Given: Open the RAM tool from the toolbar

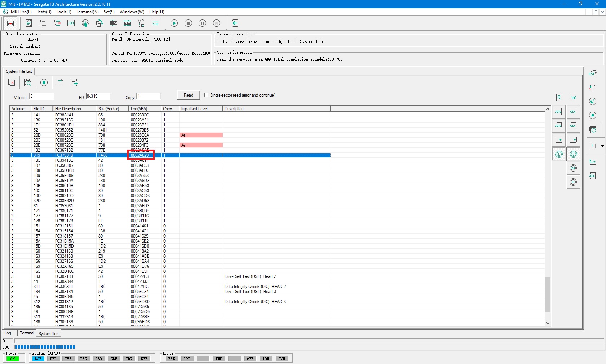Looking at the screenshot, I should click(127, 23).
